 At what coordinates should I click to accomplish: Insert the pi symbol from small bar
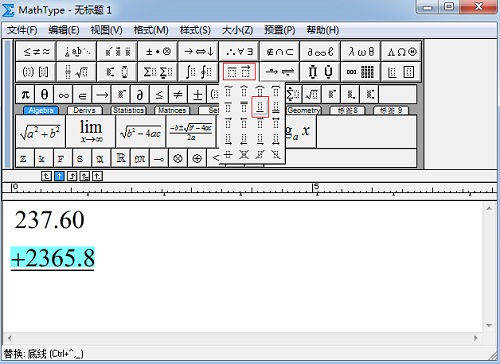click(x=25, y=95)
